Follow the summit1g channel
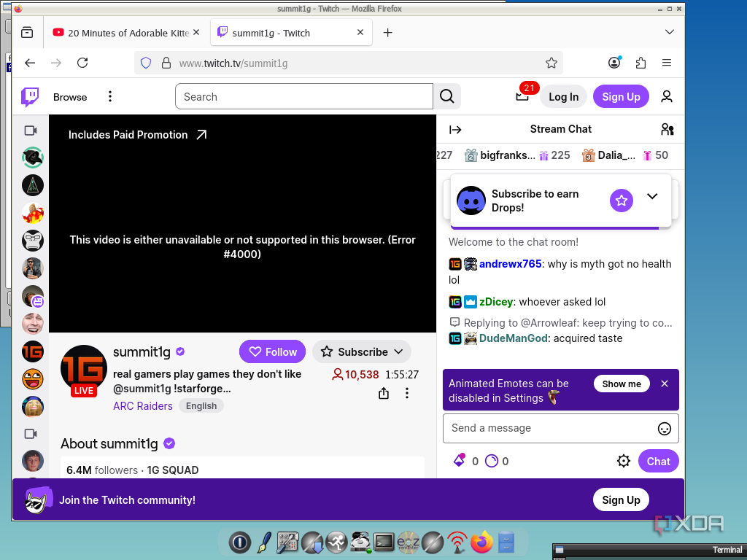The height and width of the screenshot is (560, 747). pyautogui.click(x=273, y=352)
